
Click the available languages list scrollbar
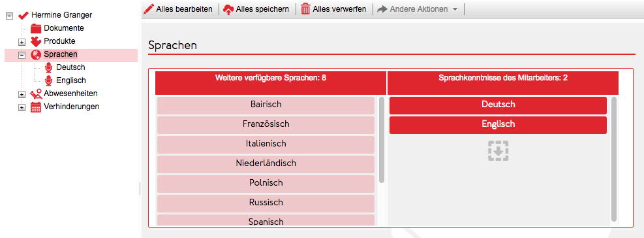pyautogui.click(x=382, y=140)
